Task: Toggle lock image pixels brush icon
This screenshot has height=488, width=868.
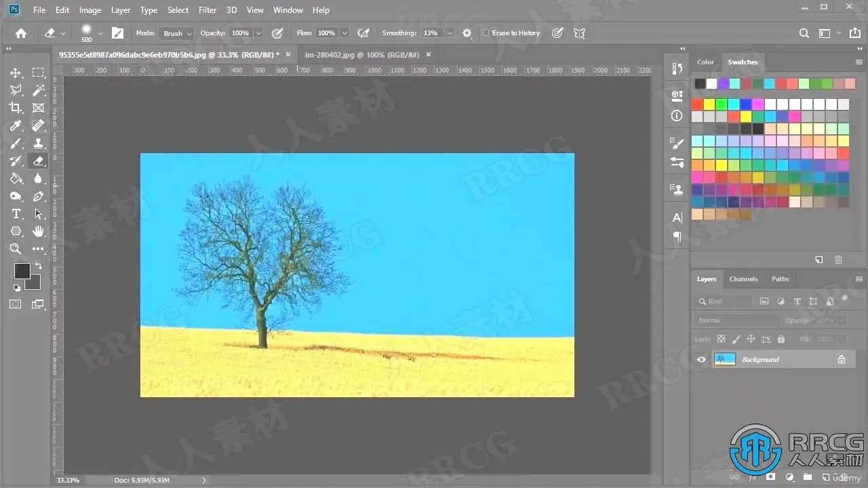Action: pos(736,339)
